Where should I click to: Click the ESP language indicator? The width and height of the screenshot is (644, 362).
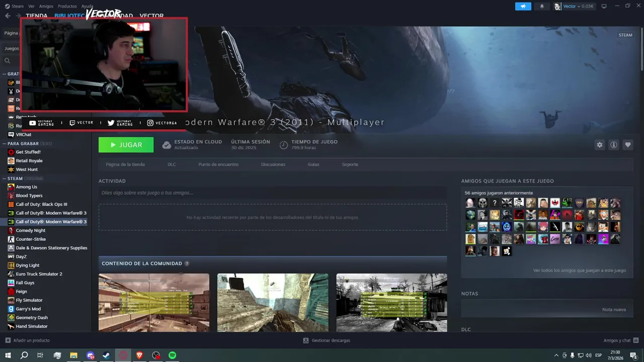click(x=598, y=355)
